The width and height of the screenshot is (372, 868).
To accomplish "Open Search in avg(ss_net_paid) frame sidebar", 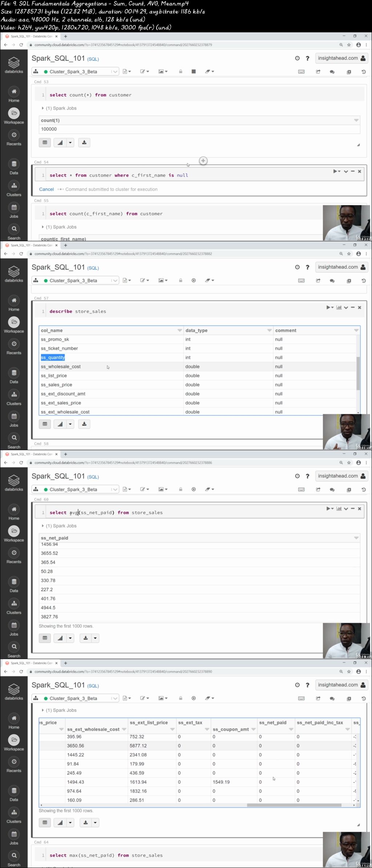I will point(14,650).
